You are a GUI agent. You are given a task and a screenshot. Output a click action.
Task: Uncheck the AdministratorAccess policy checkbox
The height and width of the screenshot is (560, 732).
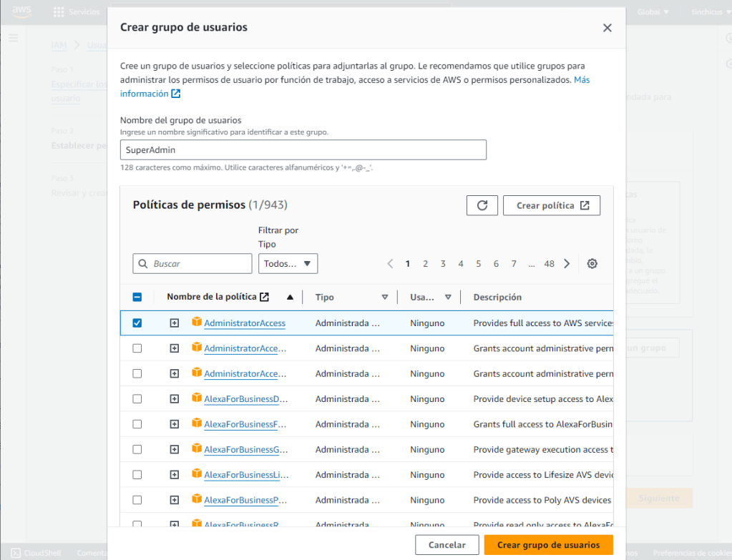pos(137,323)
